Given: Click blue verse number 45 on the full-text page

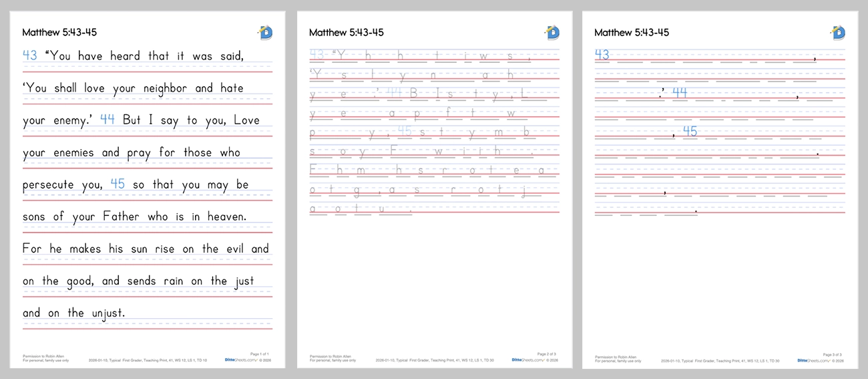Looking at the screenshot, I should 118,184.
